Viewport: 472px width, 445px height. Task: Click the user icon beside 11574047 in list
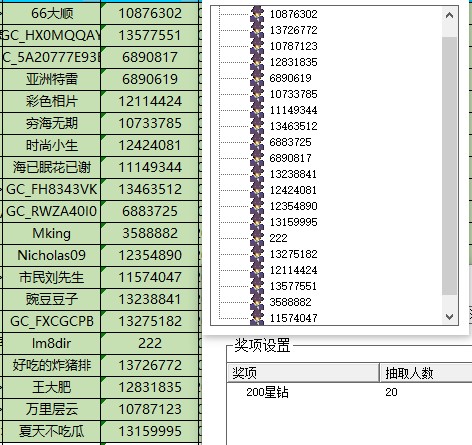pyautogui.click(x=257, y=317)
